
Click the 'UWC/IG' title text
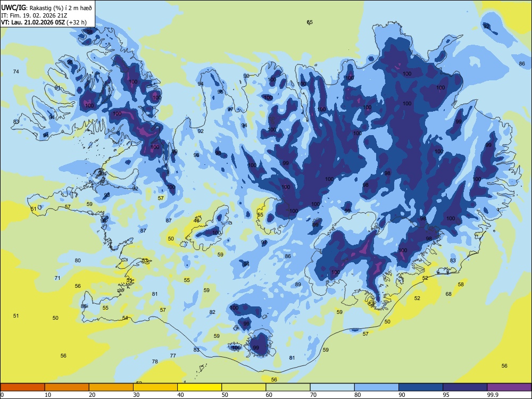13,7
